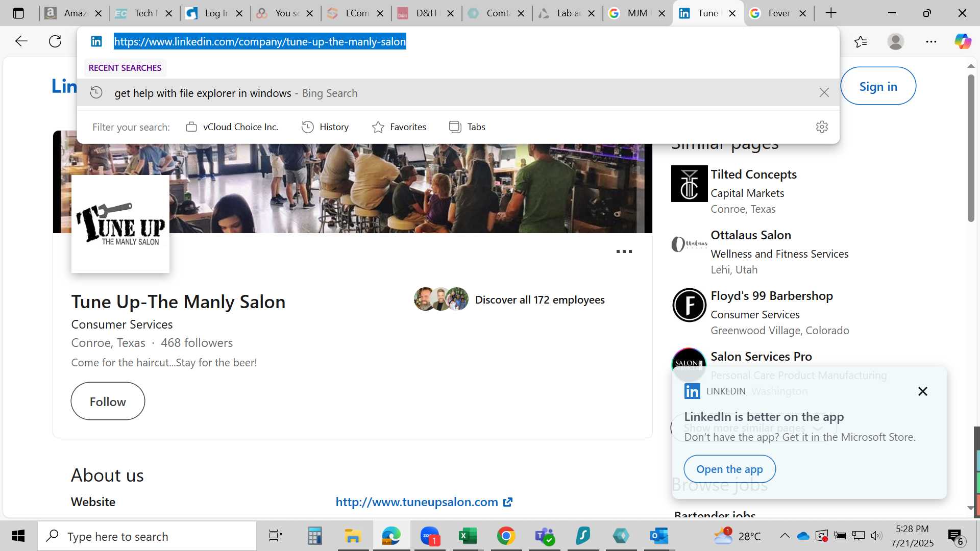
Task: Reload the page with the refresh icon
Action: point(55,41)
